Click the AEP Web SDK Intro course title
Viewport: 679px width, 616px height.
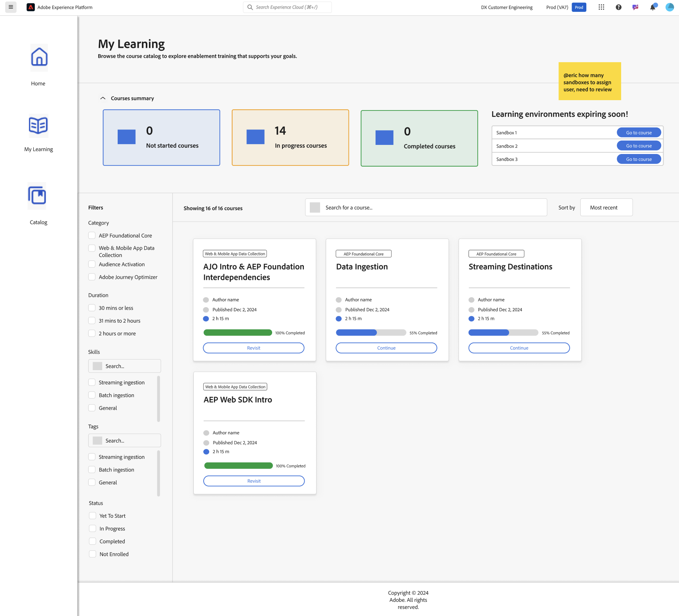tap(238, 400)
